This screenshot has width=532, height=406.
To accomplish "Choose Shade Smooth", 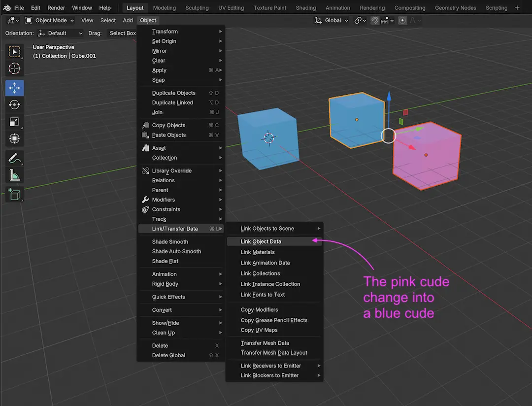I will click(x=181, y=242).
